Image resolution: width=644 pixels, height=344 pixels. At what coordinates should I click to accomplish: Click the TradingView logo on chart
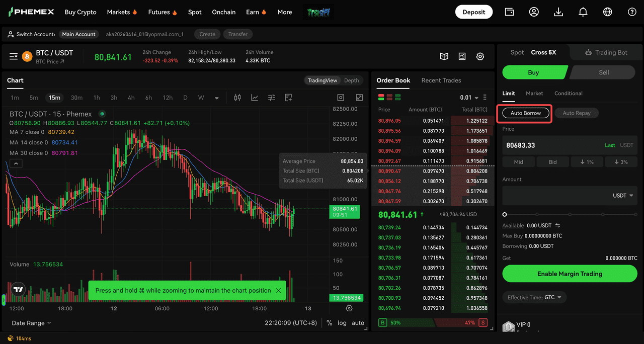[18, 289]
